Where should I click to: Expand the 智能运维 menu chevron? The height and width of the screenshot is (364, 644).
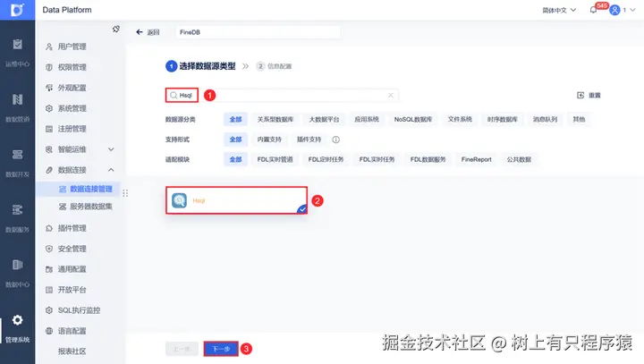(111, 149)
